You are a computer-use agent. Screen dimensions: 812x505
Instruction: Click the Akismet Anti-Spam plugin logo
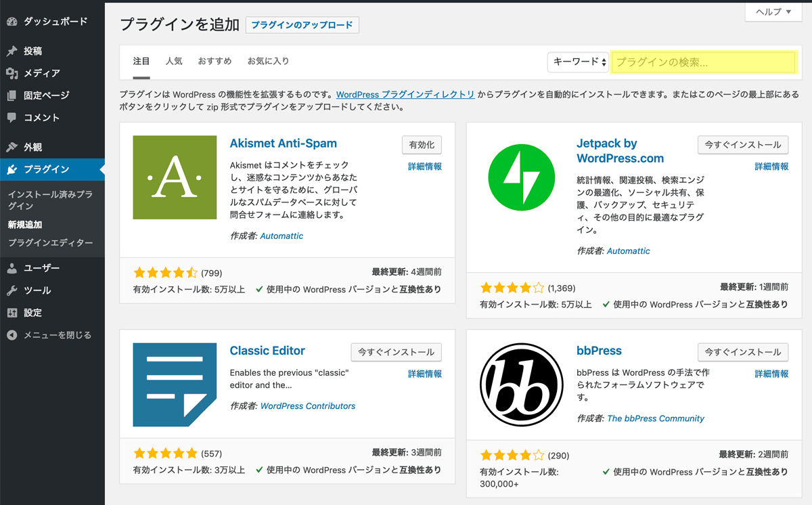tap(175, 177)
